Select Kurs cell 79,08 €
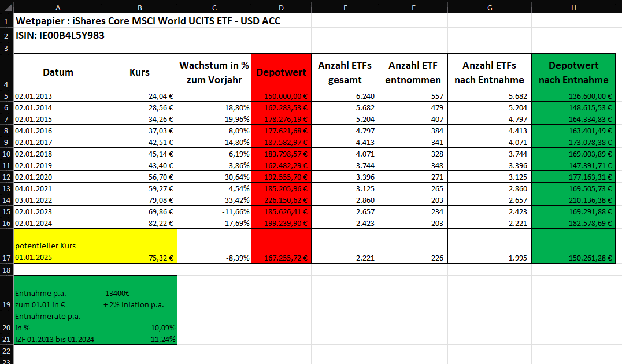This screenshot has height=364, width=622. click(x=140, y=199)
